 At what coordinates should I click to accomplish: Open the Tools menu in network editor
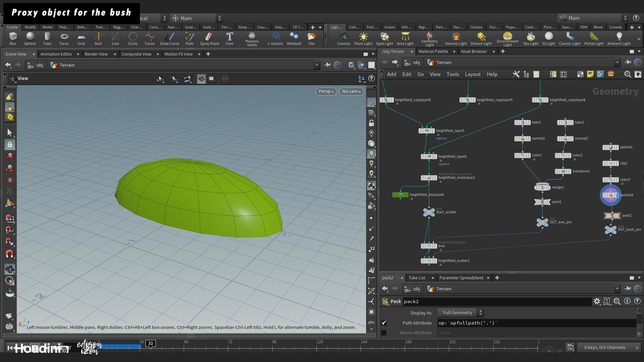point(452,74)
